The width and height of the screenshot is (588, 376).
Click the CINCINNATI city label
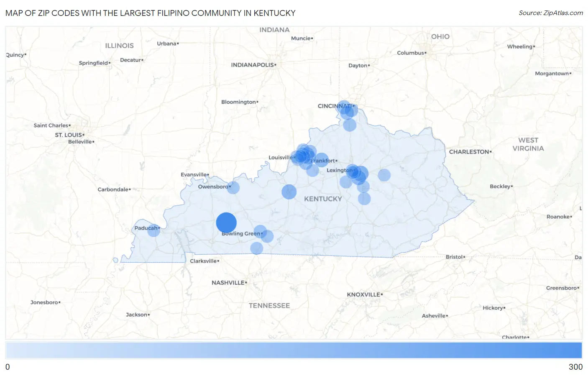[335, 106]
